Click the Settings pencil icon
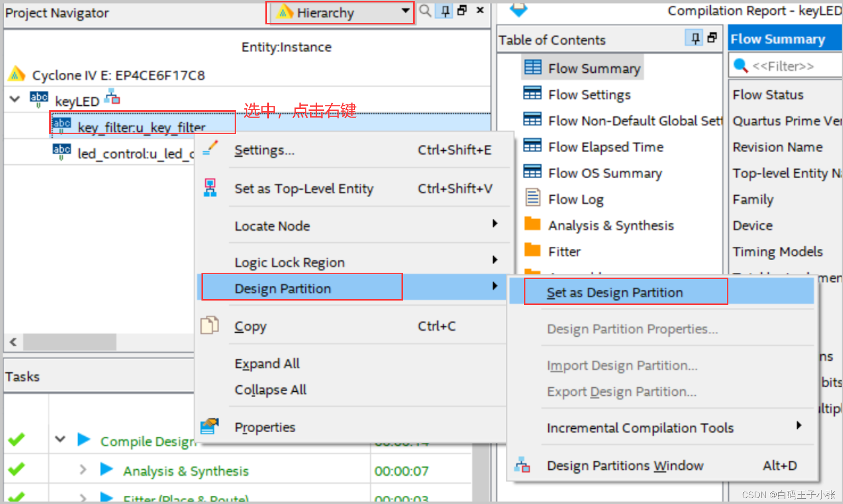 pos(210,148)
